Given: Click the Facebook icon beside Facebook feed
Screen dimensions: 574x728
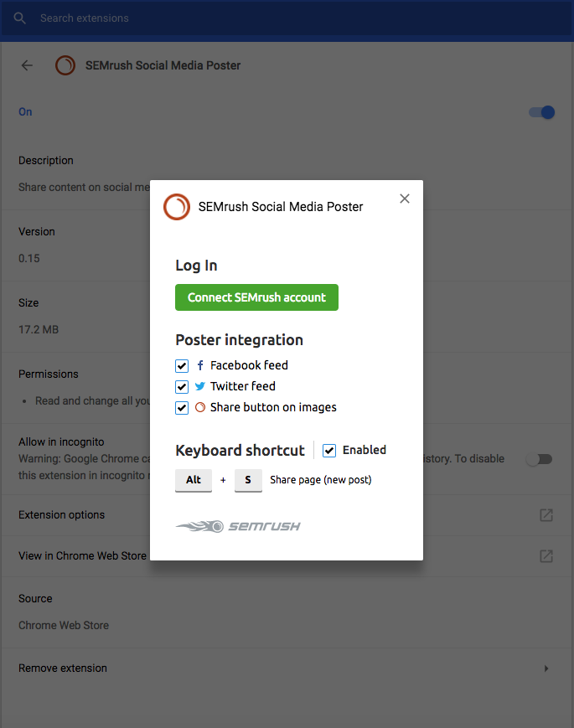Looking at the screenshot, I should click(200, 365).
